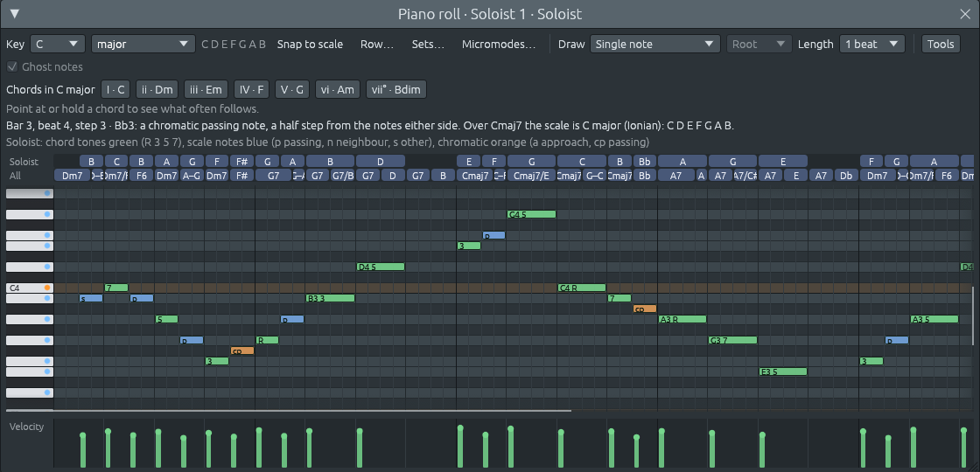The height and width of the screenshot is (472, 980).
Task: Open the Draw mode dropdown Single note
Action: (x=655, y=44)
